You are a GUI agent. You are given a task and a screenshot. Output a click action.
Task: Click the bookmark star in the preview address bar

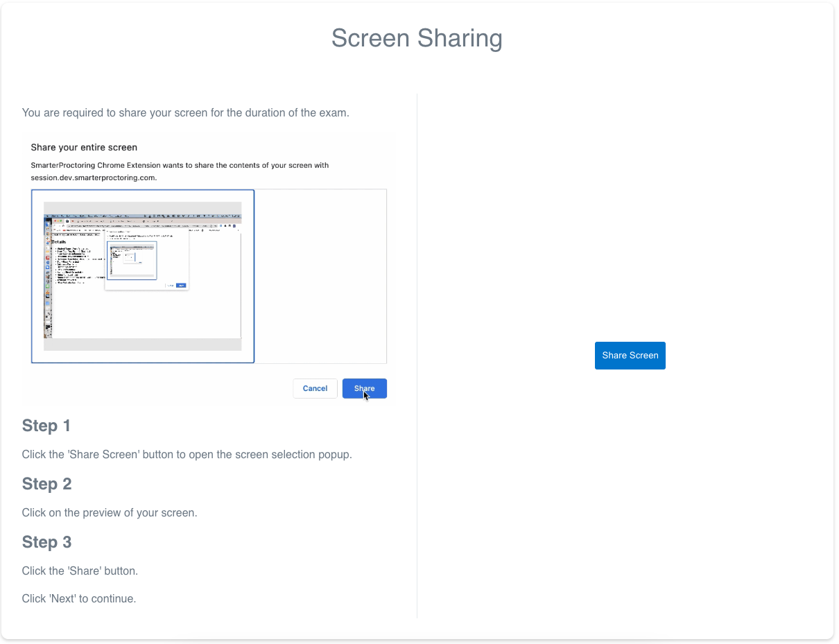214,225
